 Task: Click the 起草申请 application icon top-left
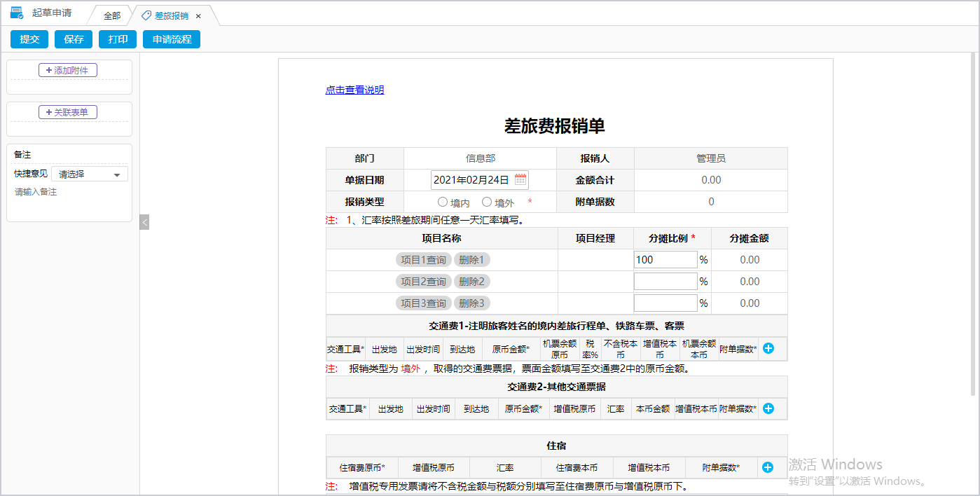pyautogui.click(x=16, y=12)
